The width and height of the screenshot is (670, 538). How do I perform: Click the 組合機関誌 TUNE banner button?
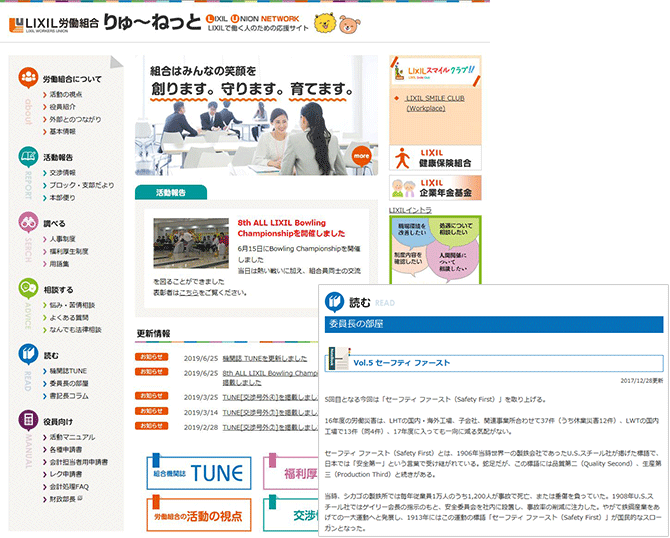point(199,472)
